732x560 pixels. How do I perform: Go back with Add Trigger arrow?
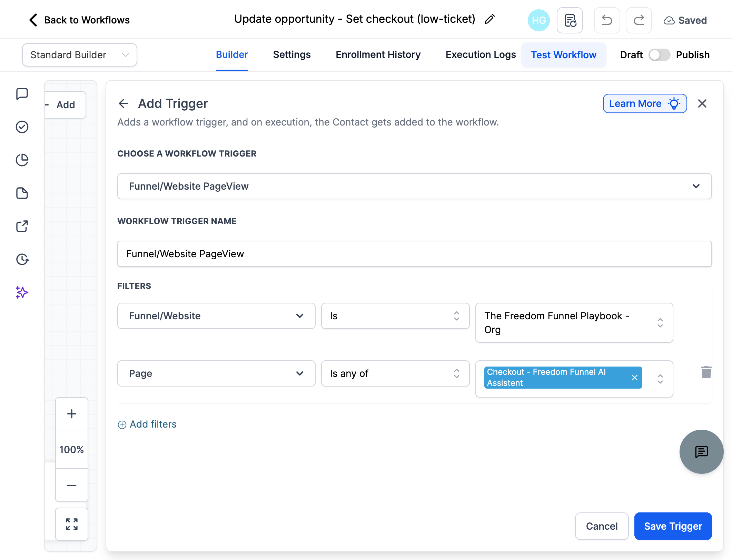pos(123,103)
